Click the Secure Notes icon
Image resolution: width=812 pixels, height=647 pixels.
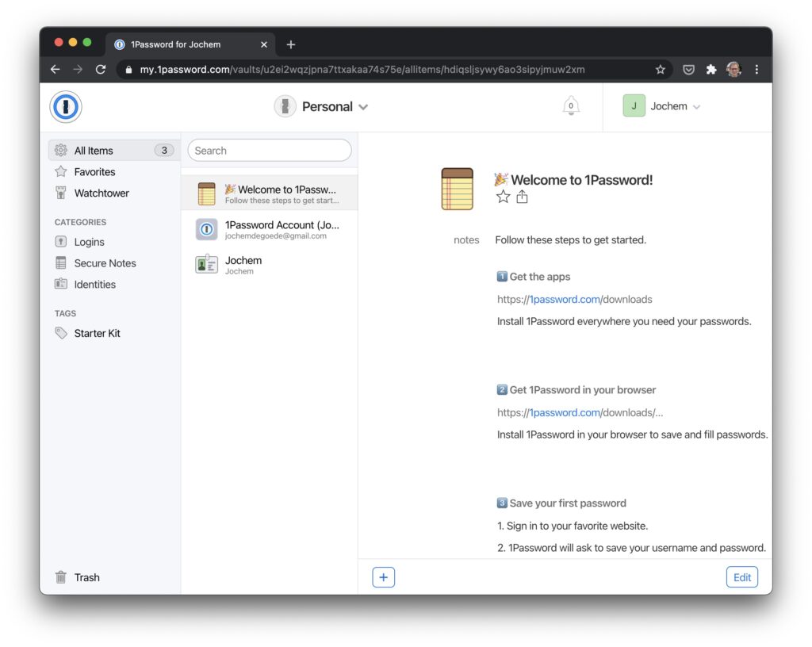pos(60,262)
